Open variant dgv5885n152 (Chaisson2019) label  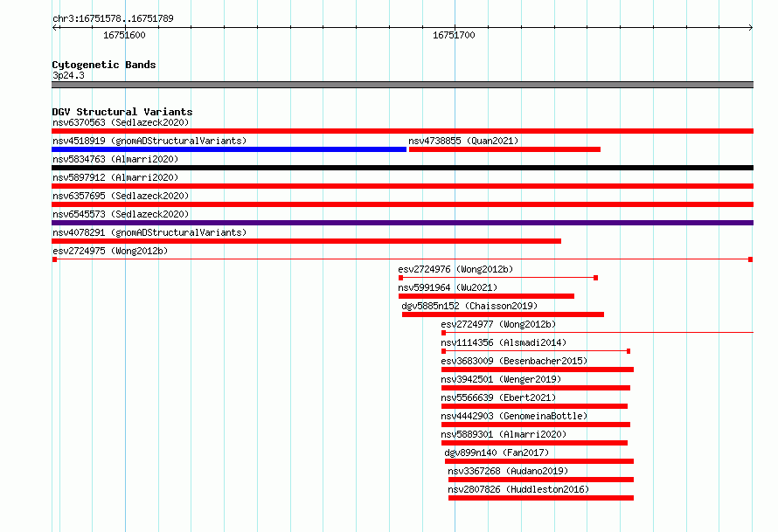tap(469, 306)
